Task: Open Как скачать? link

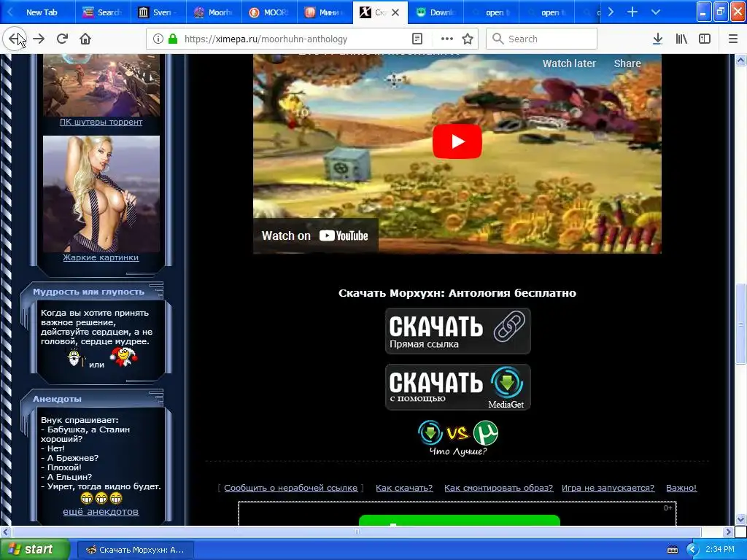Action: coord(404,488)
